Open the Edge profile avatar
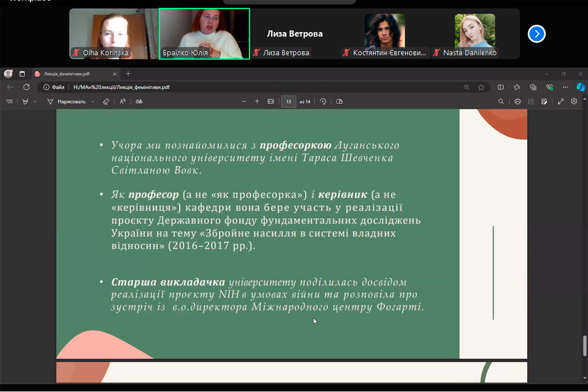Viewport: 588px width, 392px height. click(x=8, y=74)
